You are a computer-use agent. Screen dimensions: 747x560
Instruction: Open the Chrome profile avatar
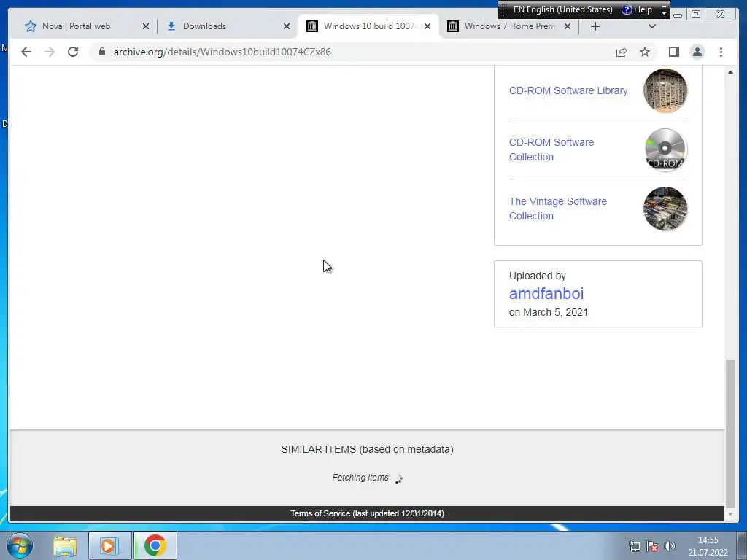point(697,52)
